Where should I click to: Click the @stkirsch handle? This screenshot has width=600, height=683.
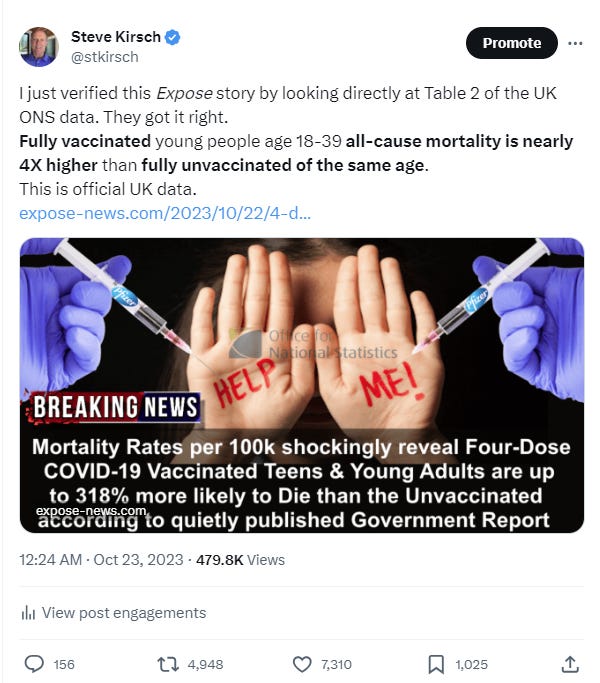coord(105,57)
